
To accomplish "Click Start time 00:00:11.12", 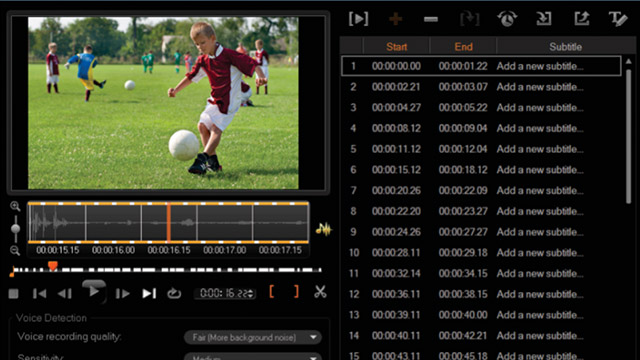I will pyautogui.click(x=396, y=149).
